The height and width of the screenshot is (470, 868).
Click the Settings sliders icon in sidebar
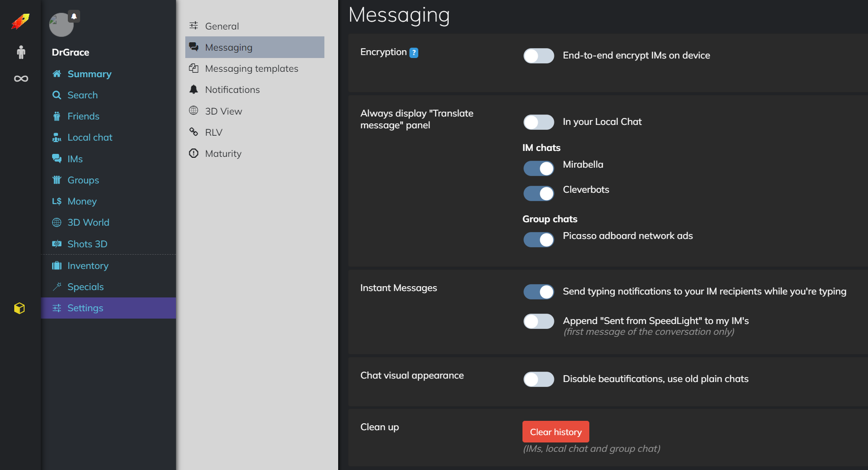[57, 308]
